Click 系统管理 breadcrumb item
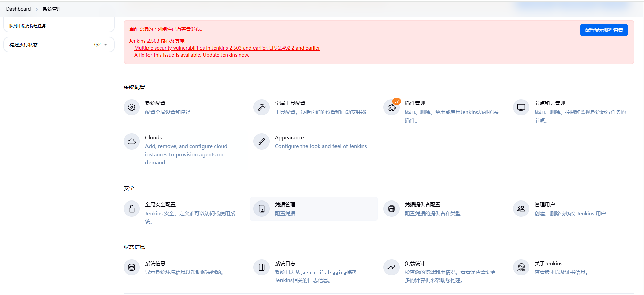This screenshot has height=295, width=644. coord(52,9)
